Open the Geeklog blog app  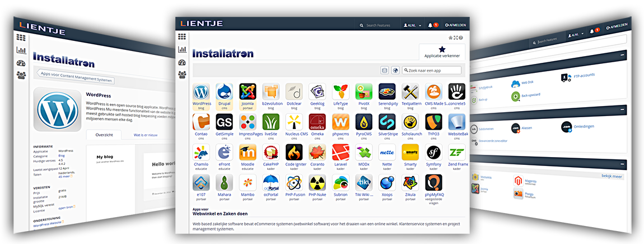(x=317, y=92)
